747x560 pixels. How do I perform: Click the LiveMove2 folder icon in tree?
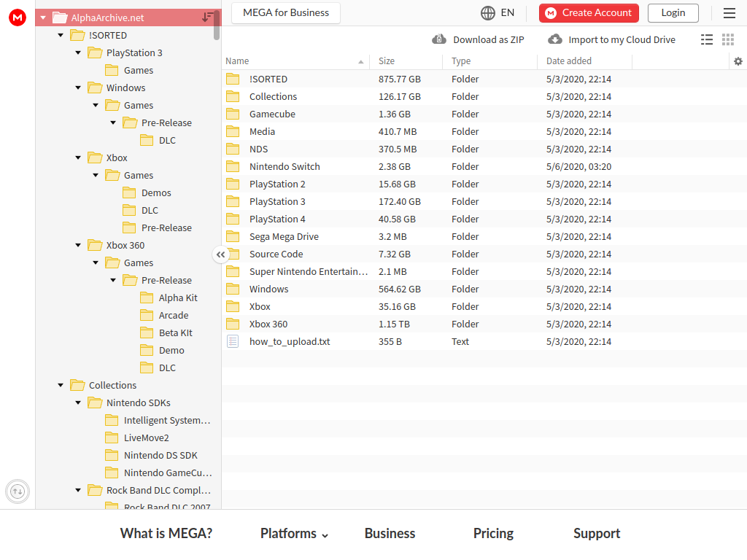[112, 437]
